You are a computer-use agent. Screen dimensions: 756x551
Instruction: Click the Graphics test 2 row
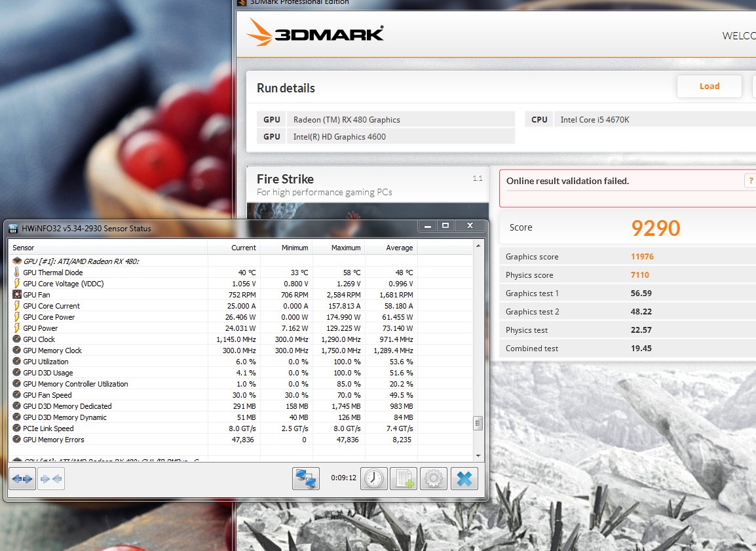point(627,311)
